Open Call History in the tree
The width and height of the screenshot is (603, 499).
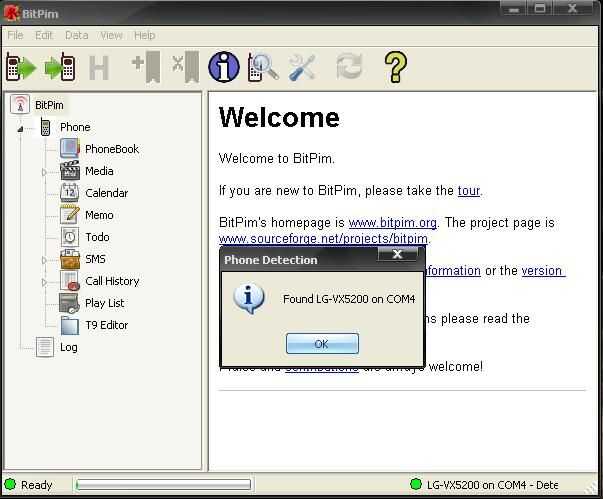(112, 281)
